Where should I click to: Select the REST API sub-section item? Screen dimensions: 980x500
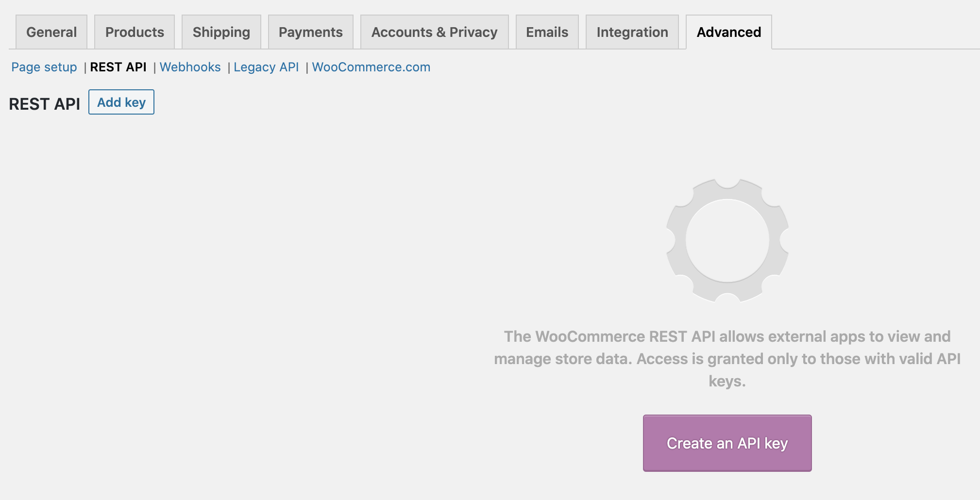(118, 67)
